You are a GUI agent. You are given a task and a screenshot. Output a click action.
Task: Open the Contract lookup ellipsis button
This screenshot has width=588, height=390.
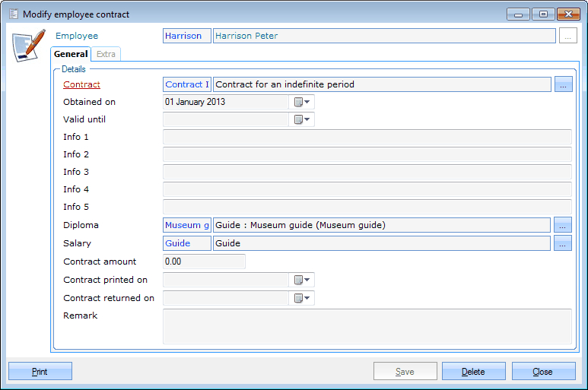[563, 84]
